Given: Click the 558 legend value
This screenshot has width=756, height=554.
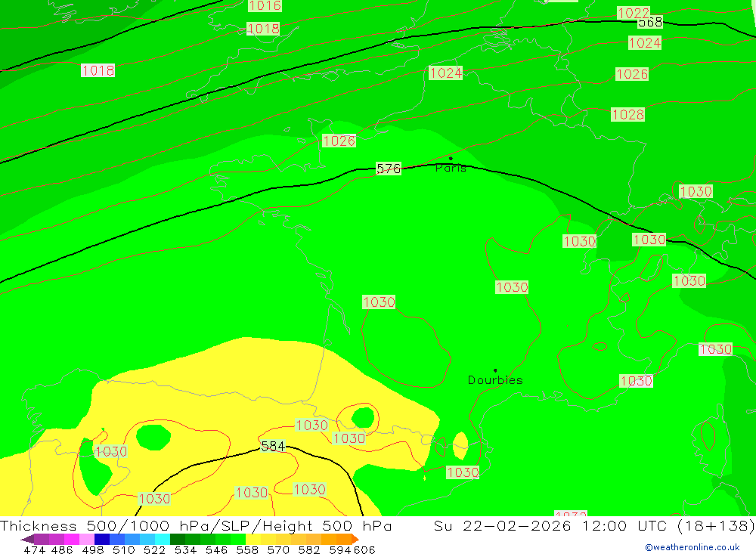Looking at the screenshot, I should pyautogui.click(x=247, y=549).
